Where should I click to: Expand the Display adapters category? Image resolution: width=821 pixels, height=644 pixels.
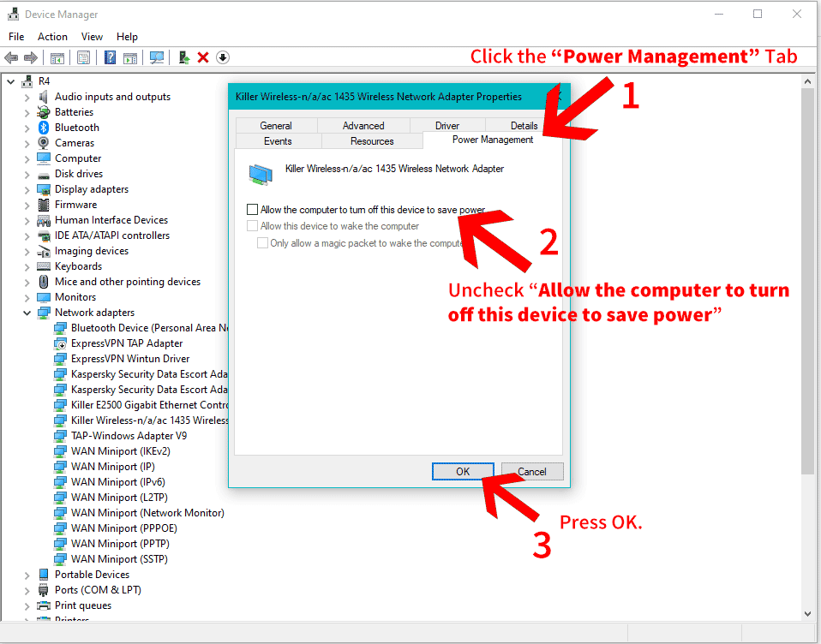pos(27,189)
